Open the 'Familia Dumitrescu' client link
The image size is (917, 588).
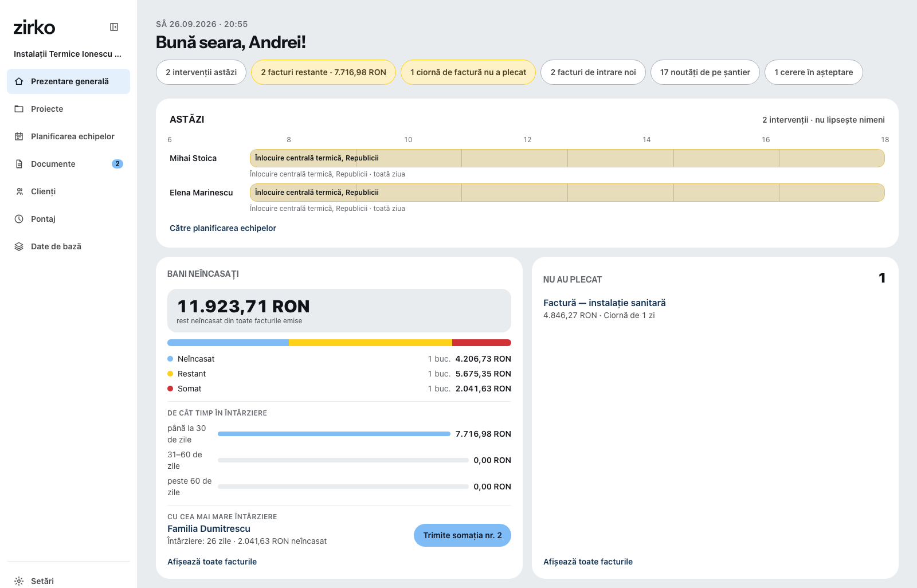209,529
